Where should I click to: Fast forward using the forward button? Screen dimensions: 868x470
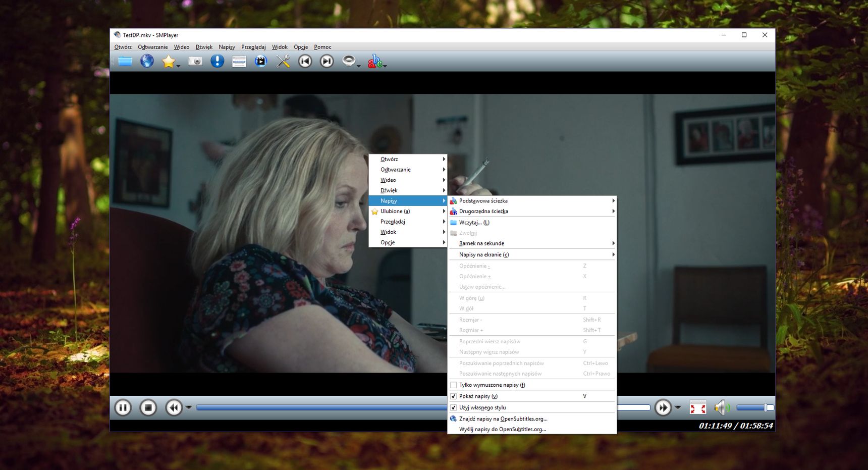pos(663,407)
